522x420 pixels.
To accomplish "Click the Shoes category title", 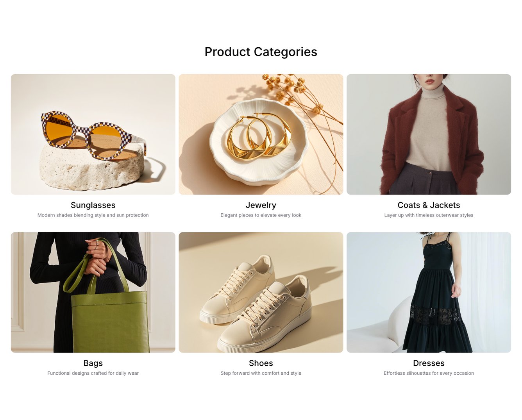I will click(261, 363).
